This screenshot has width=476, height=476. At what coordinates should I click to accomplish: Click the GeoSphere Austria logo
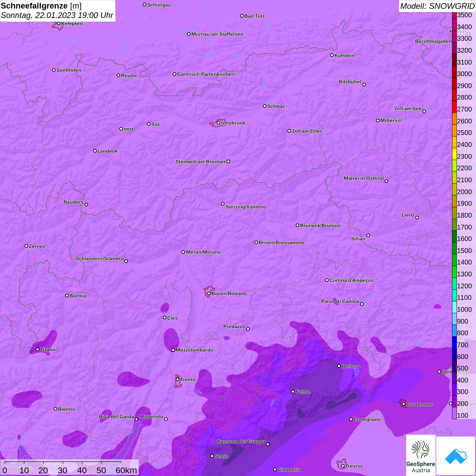pos(421,455)
